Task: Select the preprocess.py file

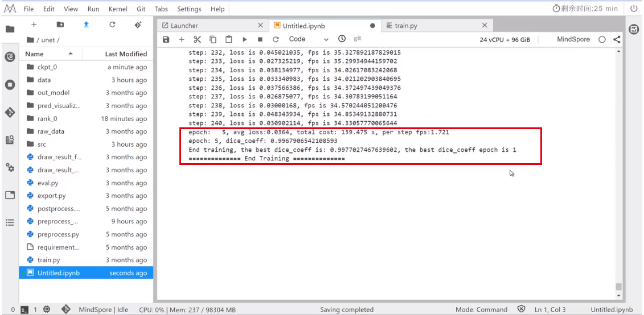Action: 86,234
